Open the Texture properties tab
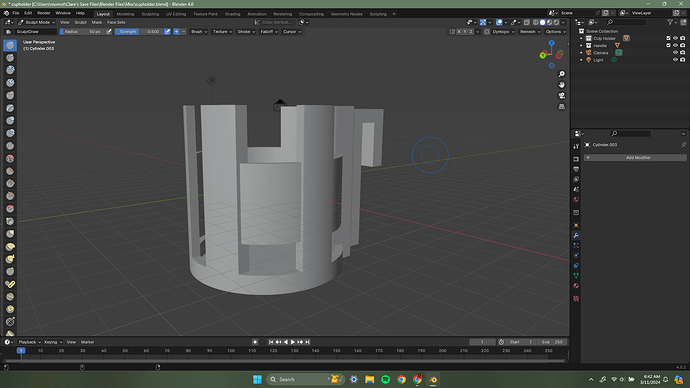This screenshot has width=690, height=388. pyautogui.click(x=576, y=299)
